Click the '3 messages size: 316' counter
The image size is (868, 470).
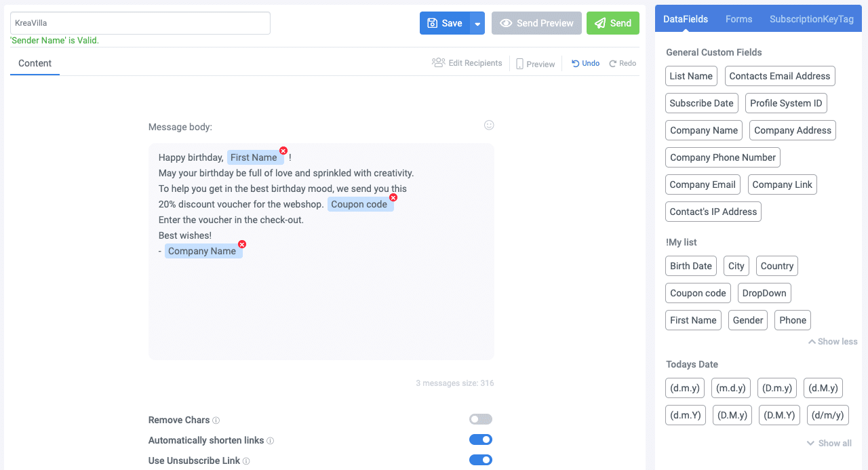[455, 383]
